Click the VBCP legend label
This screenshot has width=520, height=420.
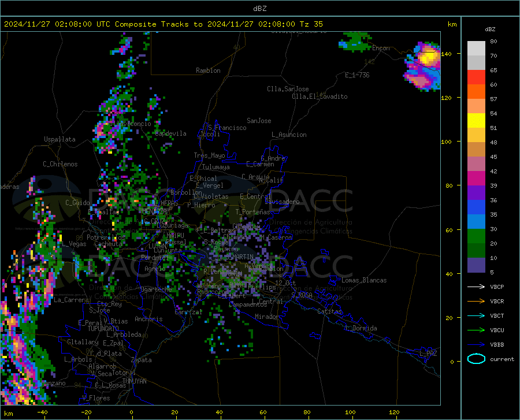497,287
